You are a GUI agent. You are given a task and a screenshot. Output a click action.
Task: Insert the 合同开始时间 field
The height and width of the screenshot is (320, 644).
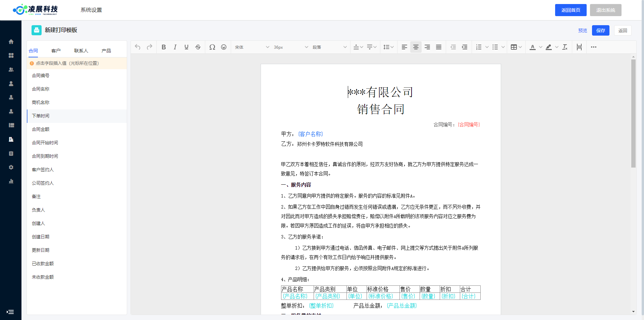point(77,143)
